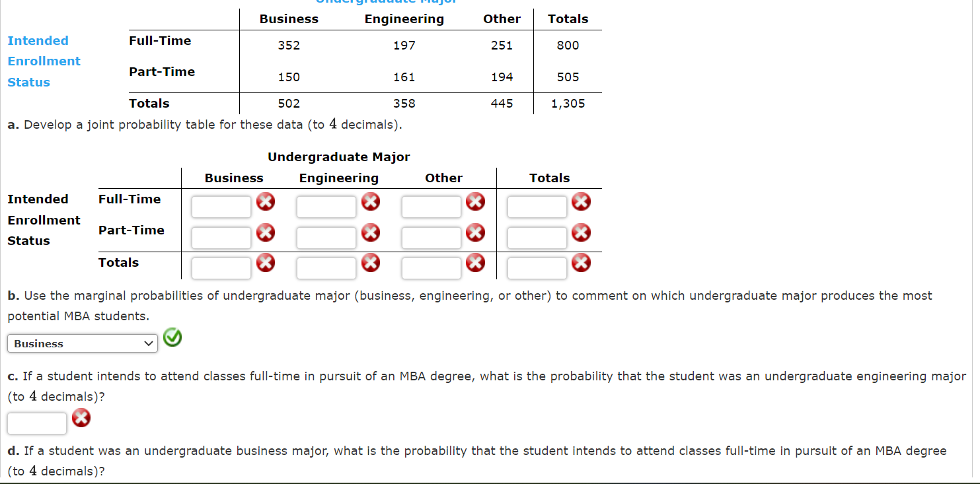The width and height of the screenshot is (980, 484).
Task: Click the red error icon beside Totals Engineering cell
Action: [x=371, y=262]
